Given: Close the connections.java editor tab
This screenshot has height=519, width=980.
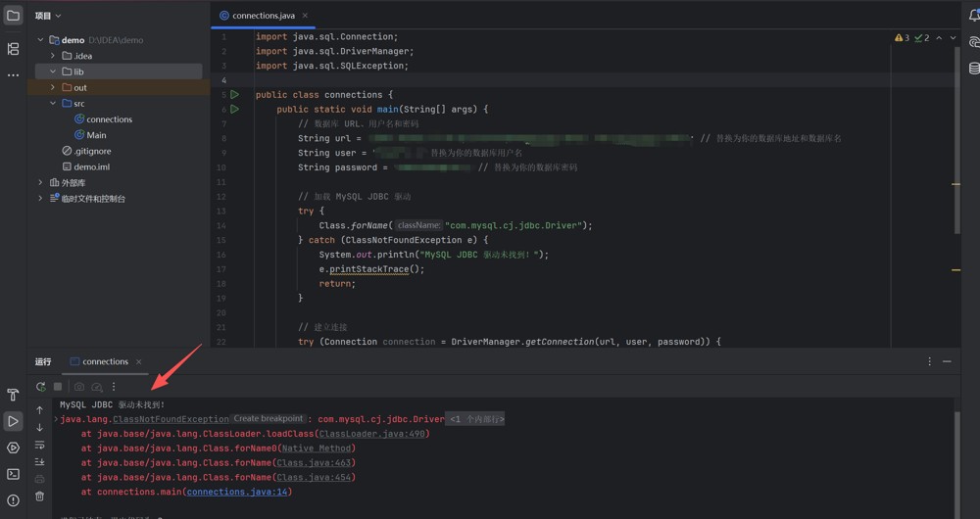Looking at the screenshot, I should [305, 16].
